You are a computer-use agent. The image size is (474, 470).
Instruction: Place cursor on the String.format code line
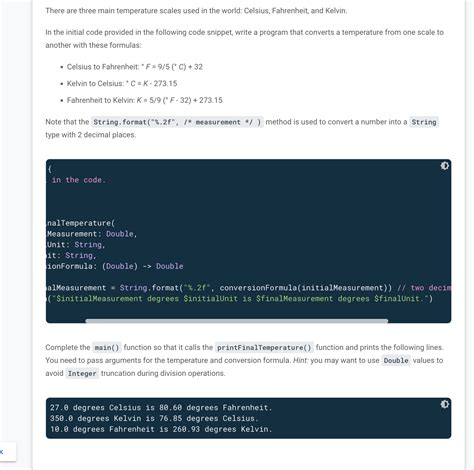[x=248, y=288]
